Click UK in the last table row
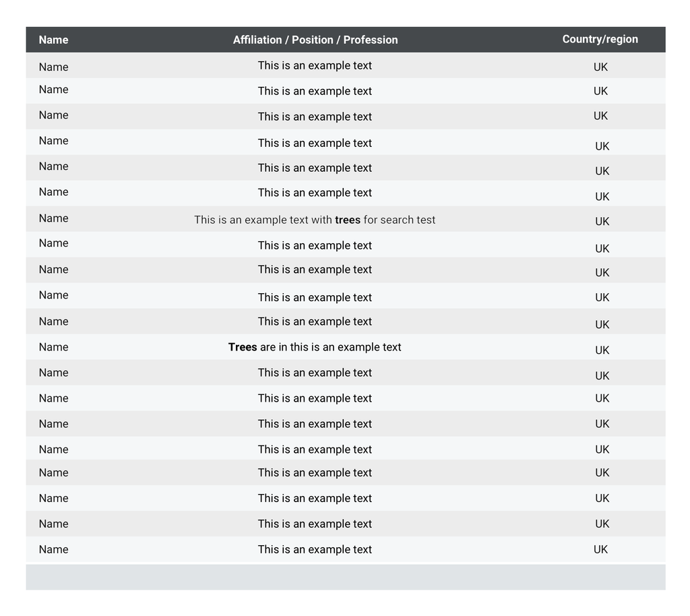The image size is (690, 616). coord(600,549)
